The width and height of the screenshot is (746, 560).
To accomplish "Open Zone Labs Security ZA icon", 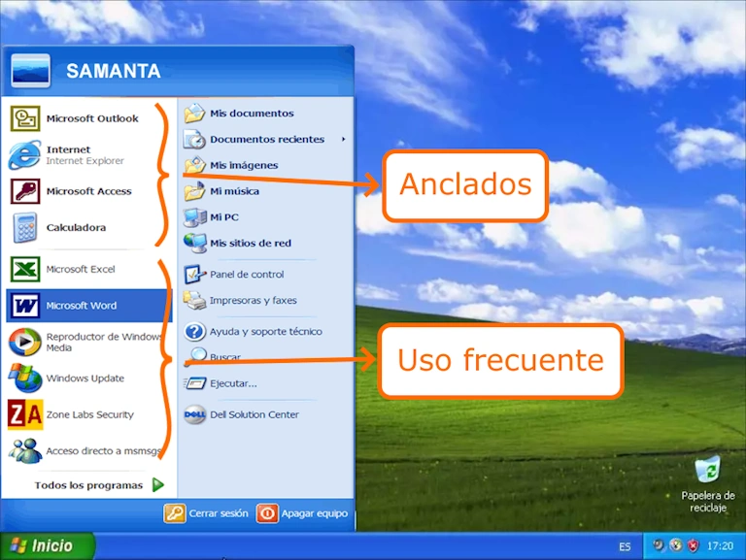I will (25, 414).
